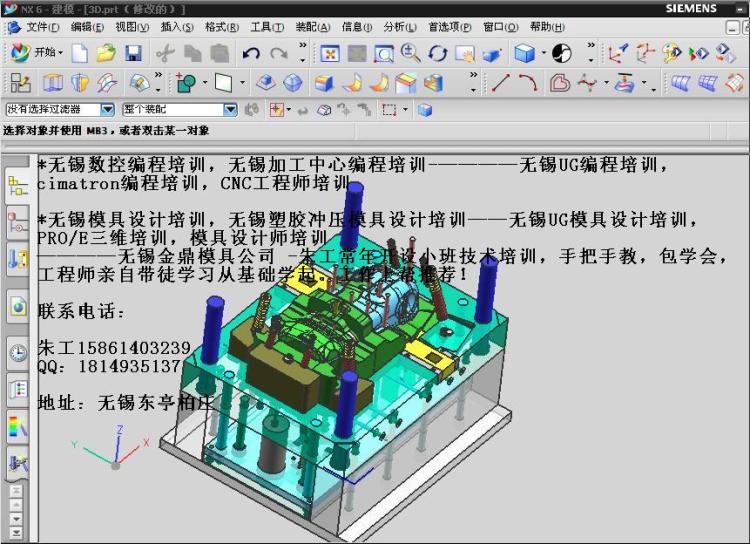The height and width of the screenshot is (544, 750).
Task: Open the 文件(F) menu
Action: tap(43, 27)
